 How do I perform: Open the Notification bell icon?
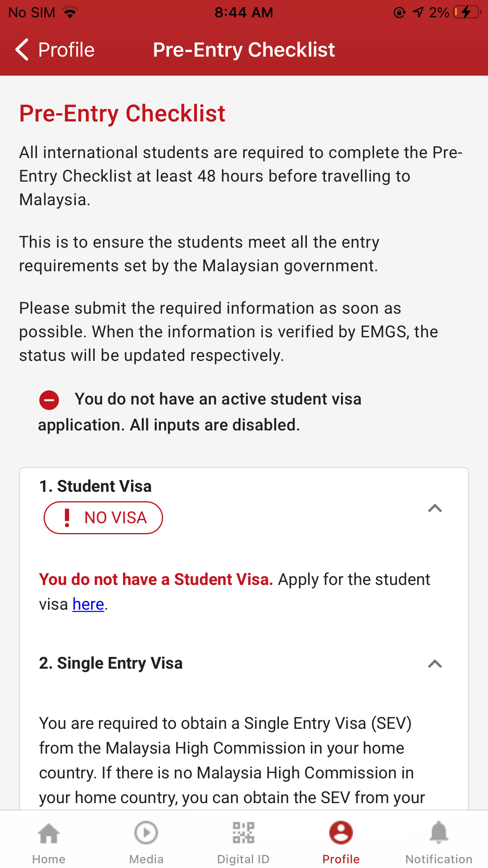[x=438, y=833]
